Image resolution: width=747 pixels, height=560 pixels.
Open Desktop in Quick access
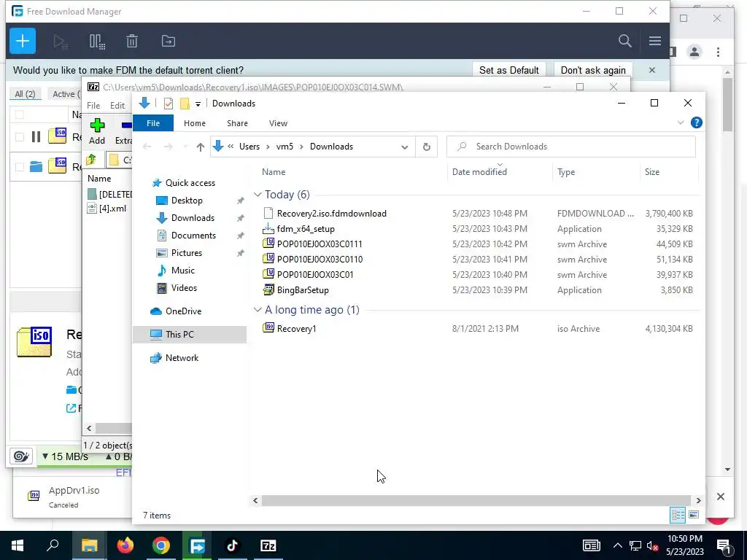click(x=186, y=201)
